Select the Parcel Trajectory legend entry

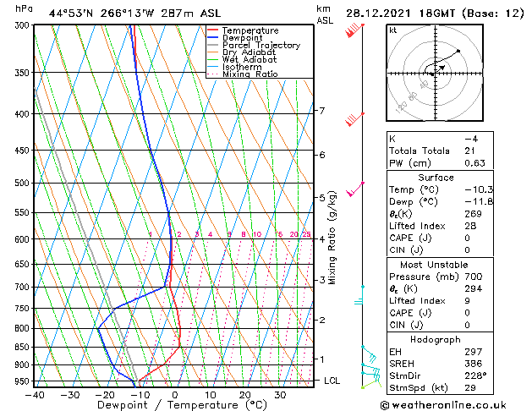pyautogui.click(x=261, y=46)
